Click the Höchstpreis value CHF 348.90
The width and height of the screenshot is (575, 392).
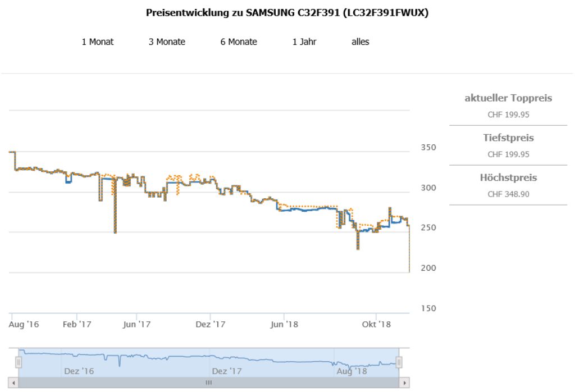click(x=508, y=194)
